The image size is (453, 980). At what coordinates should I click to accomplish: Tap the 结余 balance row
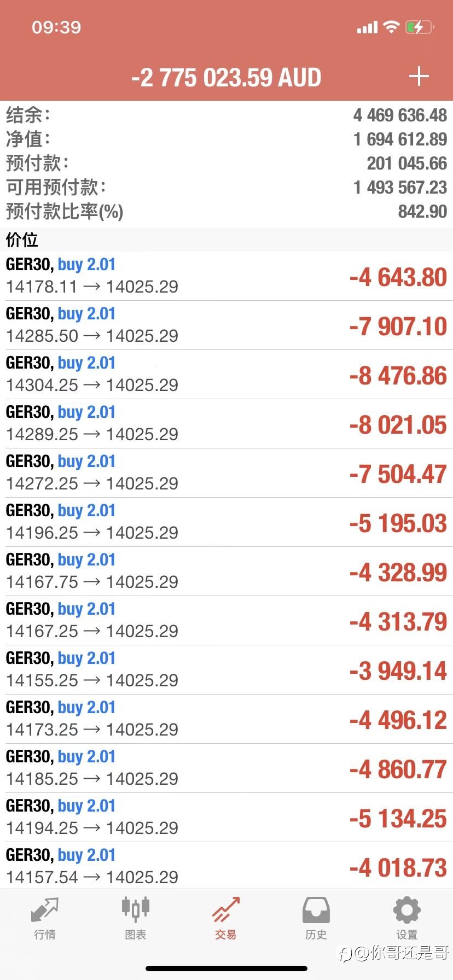[x=226, y=115]
